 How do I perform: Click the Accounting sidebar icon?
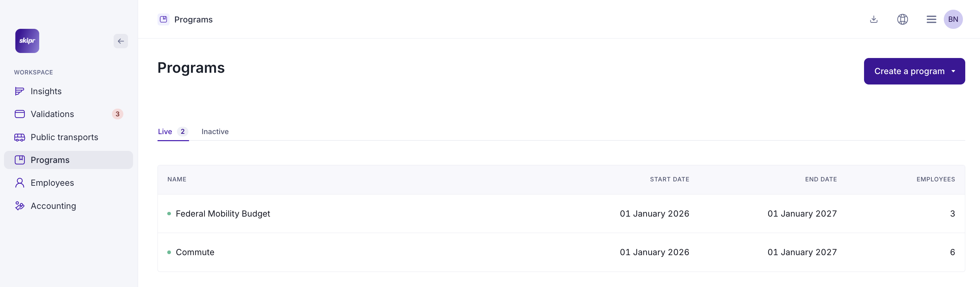(x=19, y=206)
